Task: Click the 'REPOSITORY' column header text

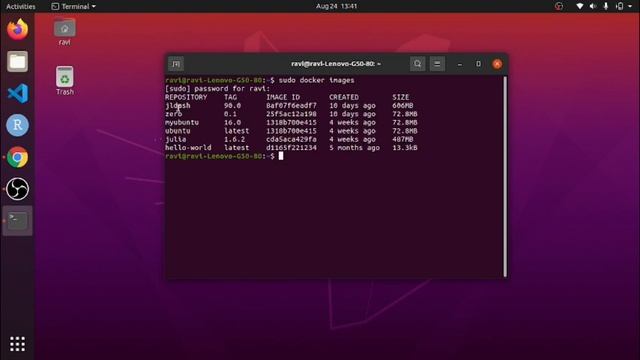Action: coord(186,97)
